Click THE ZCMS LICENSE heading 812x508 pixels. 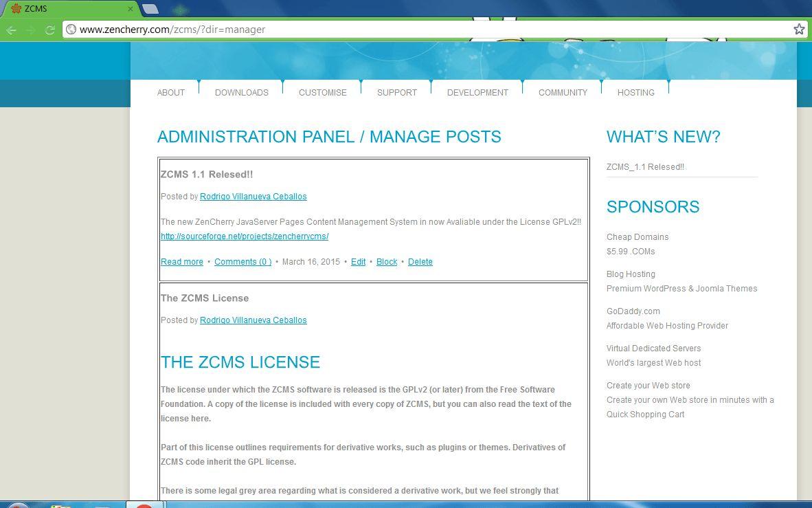click(240, 362)
